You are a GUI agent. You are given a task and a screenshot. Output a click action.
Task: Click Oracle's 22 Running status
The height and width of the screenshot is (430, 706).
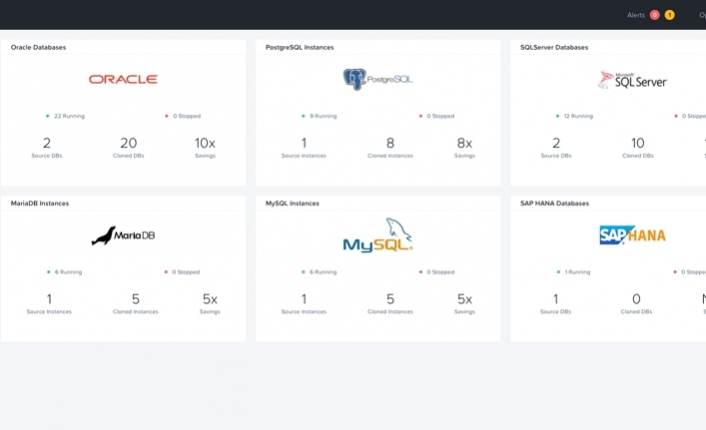(x=65, y=116)
